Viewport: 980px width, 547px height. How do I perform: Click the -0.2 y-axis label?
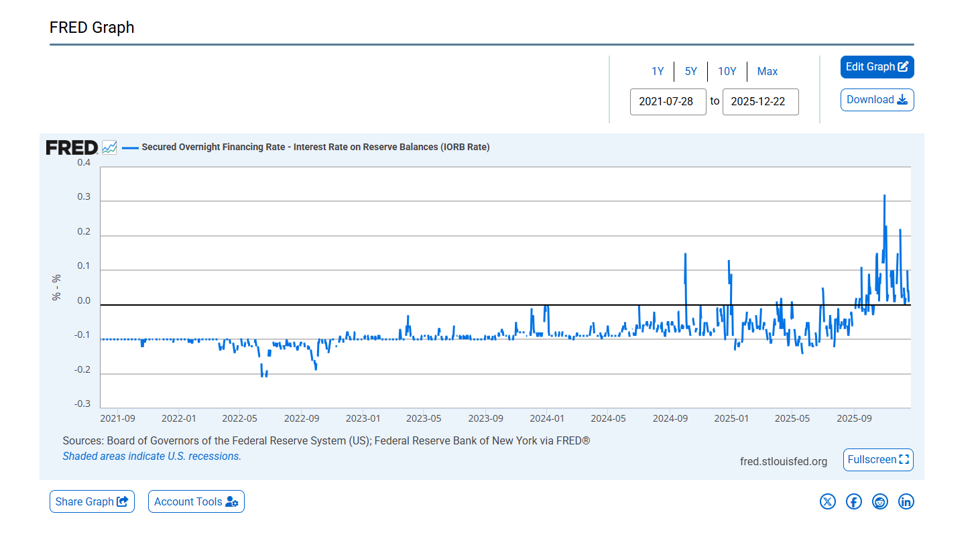tap(82, 369)
